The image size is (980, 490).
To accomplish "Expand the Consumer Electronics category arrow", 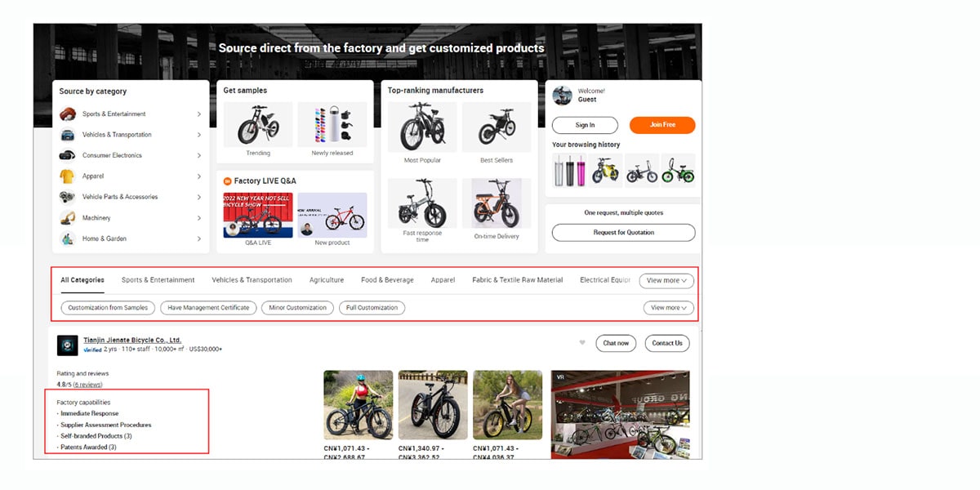I will [198, 155].
